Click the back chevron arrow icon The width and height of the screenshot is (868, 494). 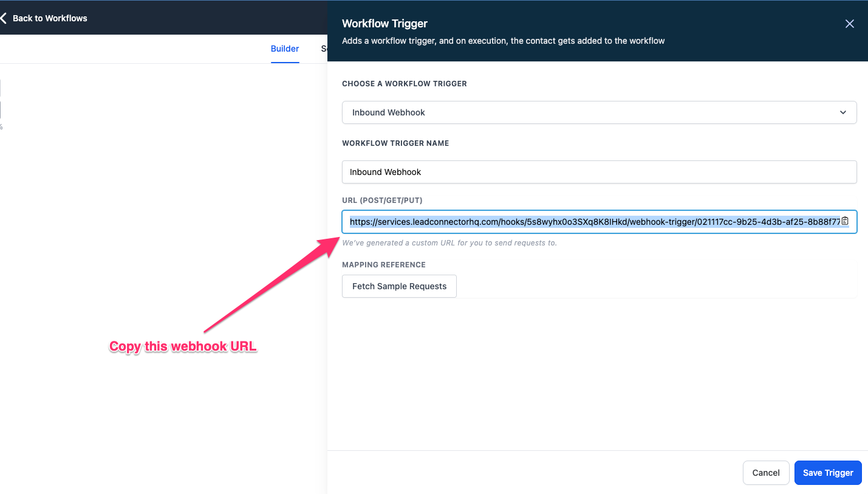(4, 17)
